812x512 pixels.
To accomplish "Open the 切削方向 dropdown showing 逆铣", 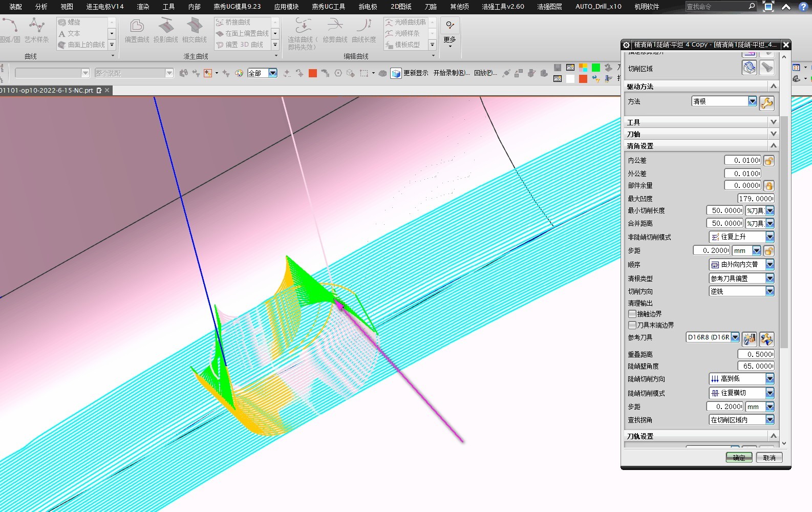I will (x=770, y=291).
